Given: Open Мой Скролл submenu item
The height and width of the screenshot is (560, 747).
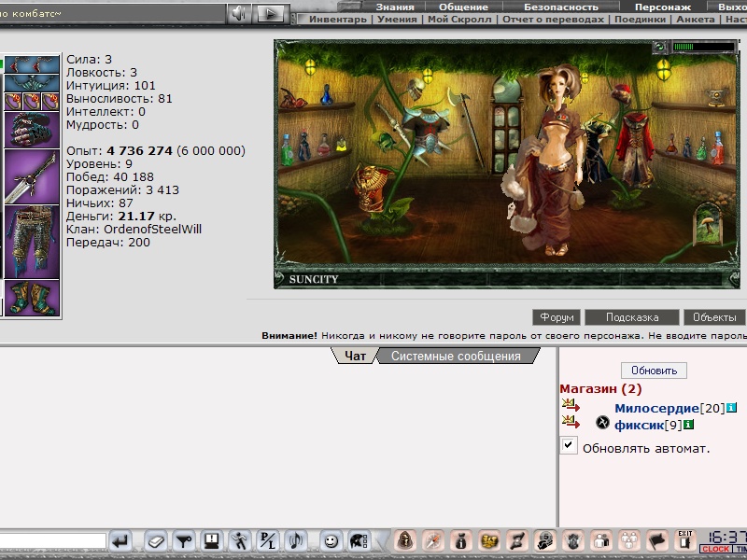Looking at the screenshot, I should (x=459, y=19).
